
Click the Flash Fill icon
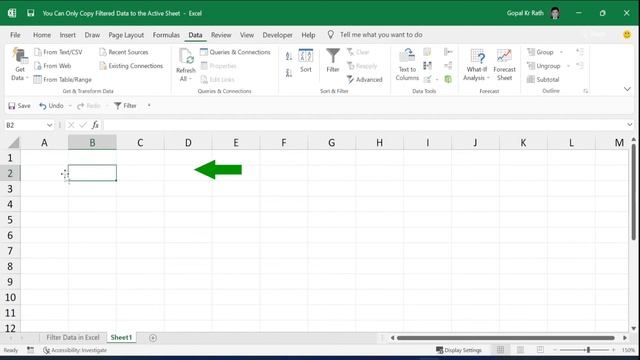tap(427, 52)
